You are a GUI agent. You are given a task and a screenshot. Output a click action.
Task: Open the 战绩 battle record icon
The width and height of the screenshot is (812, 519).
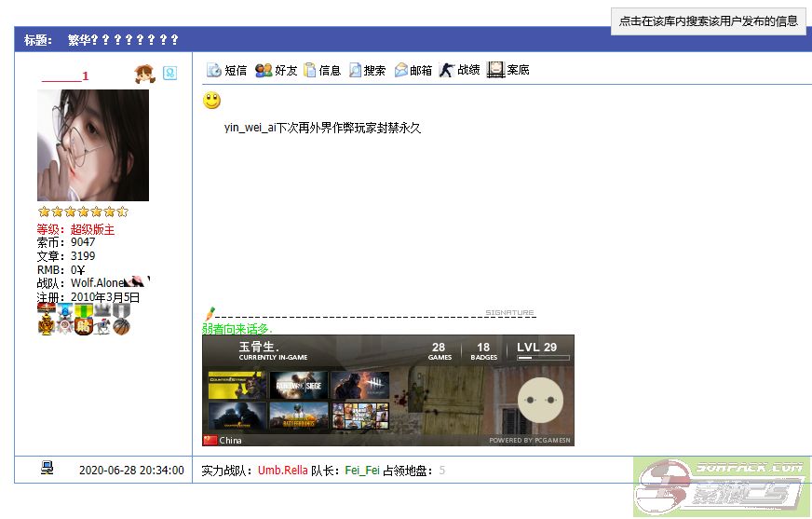pyautogui.click(x=447, y=70)
